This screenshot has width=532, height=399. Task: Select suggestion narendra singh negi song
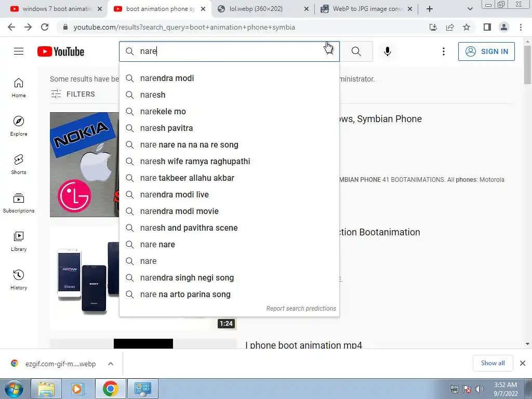click(229, 277)
